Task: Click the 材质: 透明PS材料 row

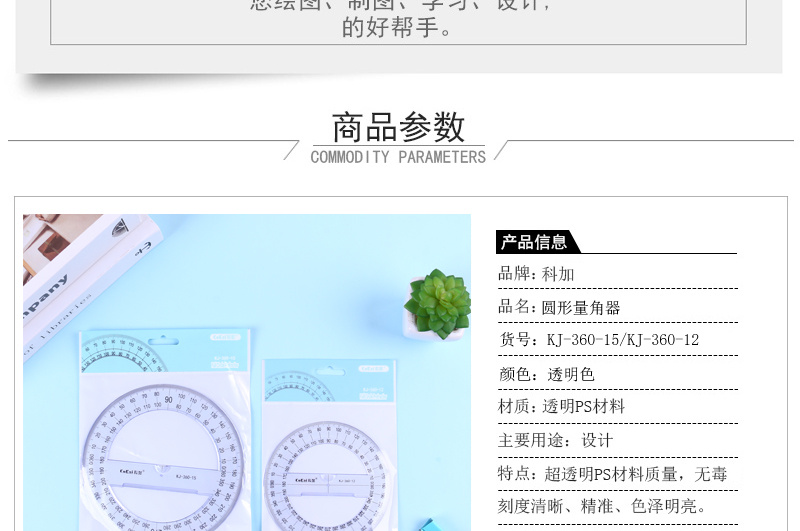Action: 562,407
